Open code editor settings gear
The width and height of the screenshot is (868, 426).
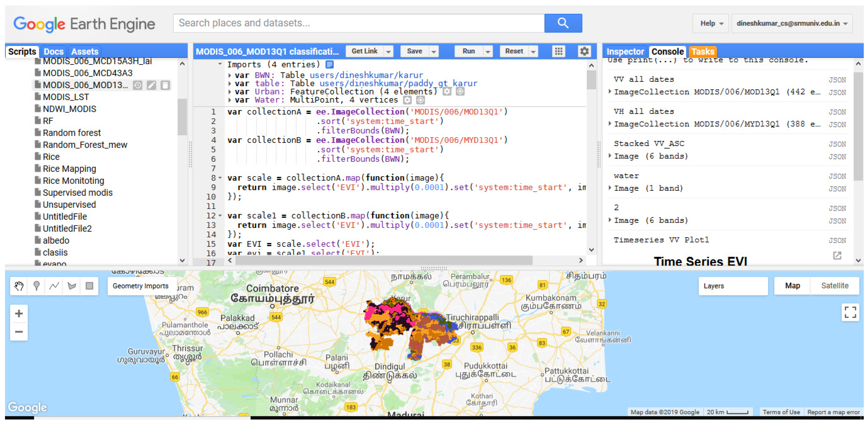point(584,51)
